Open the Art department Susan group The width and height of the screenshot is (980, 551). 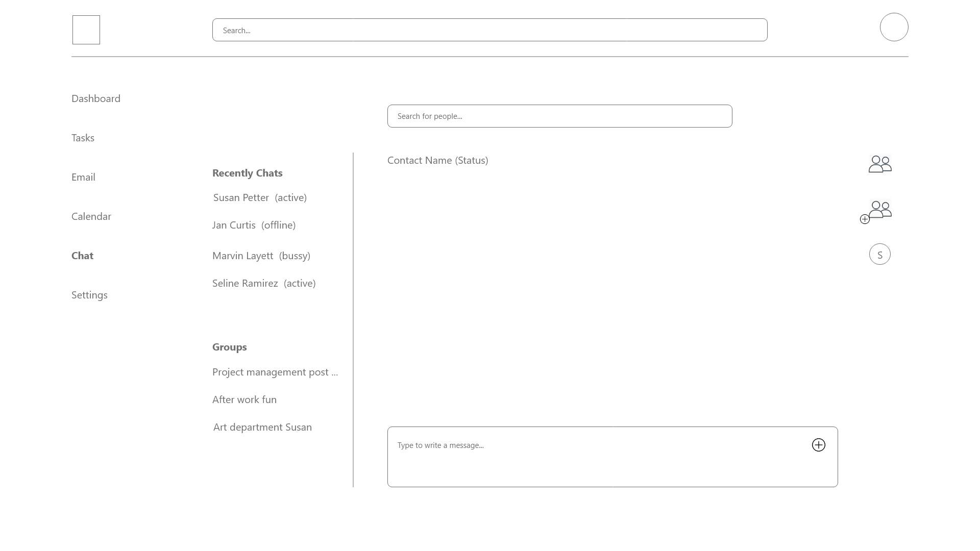click(262, 427)
